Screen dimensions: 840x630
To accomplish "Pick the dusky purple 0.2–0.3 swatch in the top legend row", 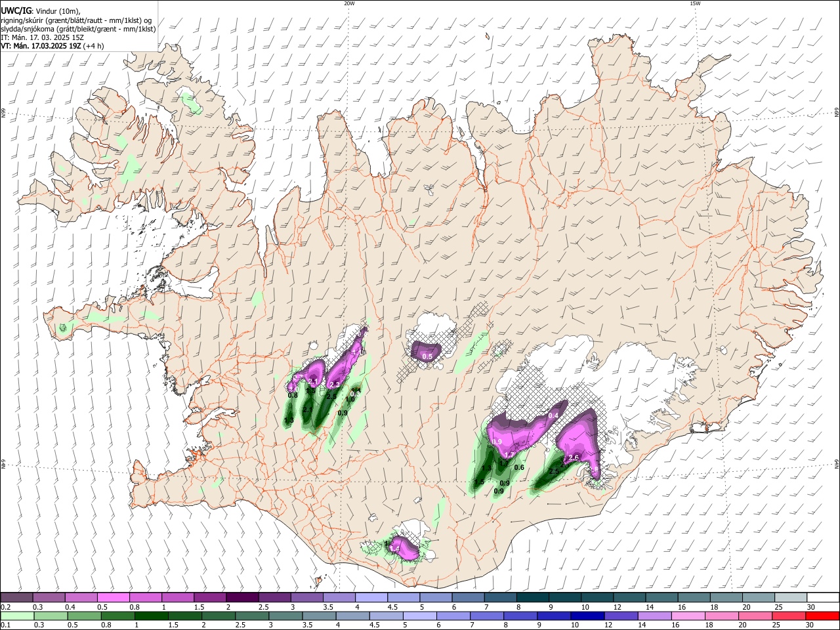I will click(16, 597).
